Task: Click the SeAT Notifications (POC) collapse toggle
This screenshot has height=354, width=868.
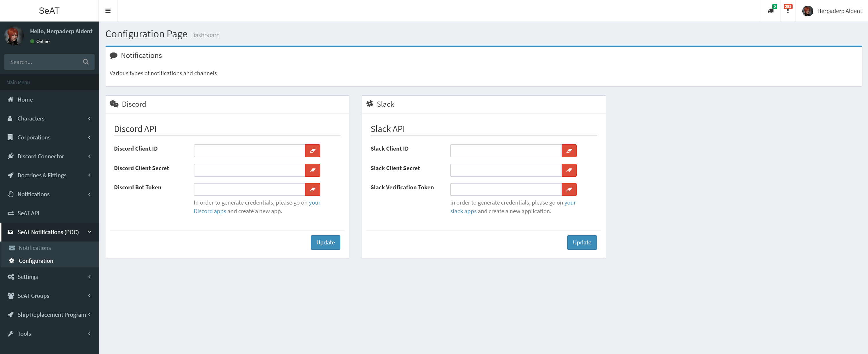Action: [90, 232]
